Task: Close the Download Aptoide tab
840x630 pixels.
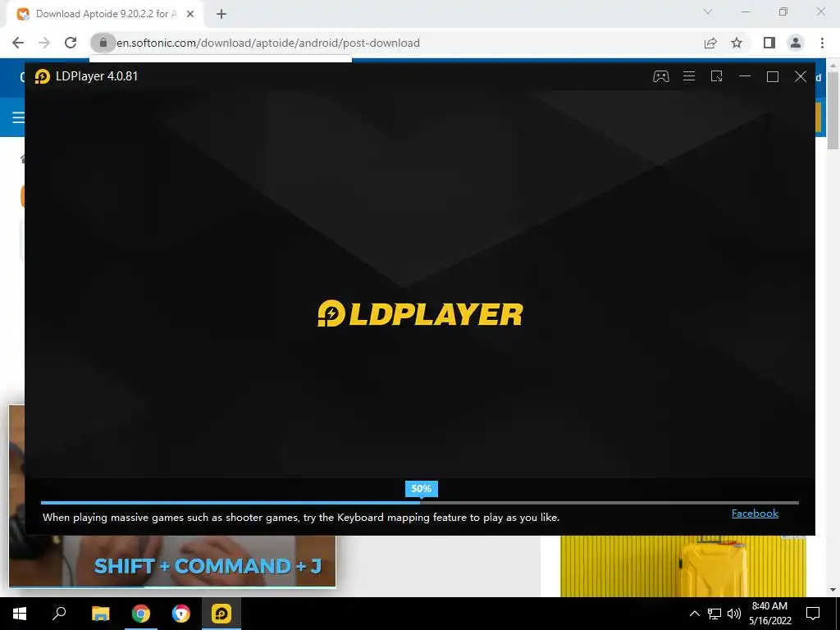Action: pyautogui.click(x=190, y=14)
